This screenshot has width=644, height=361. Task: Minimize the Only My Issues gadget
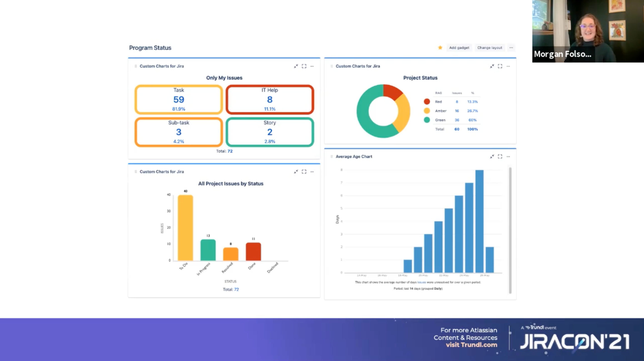coord(296,66)
